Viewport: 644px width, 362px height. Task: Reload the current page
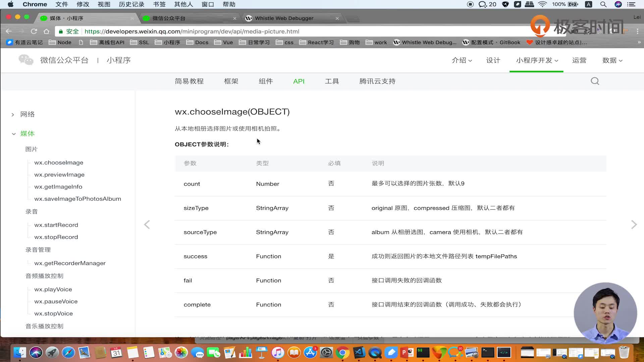point(34,31)
